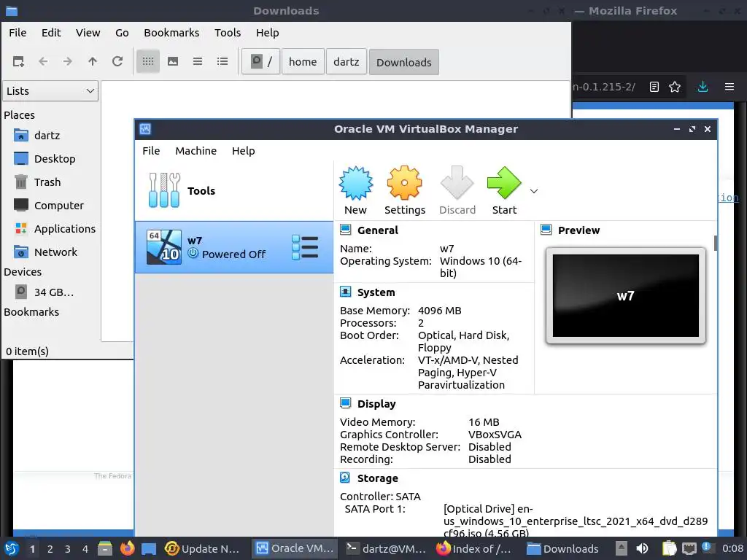This screenshot has height=560, width=747.
Task: Open Go menu in file manager
Action: pos(122,33)
